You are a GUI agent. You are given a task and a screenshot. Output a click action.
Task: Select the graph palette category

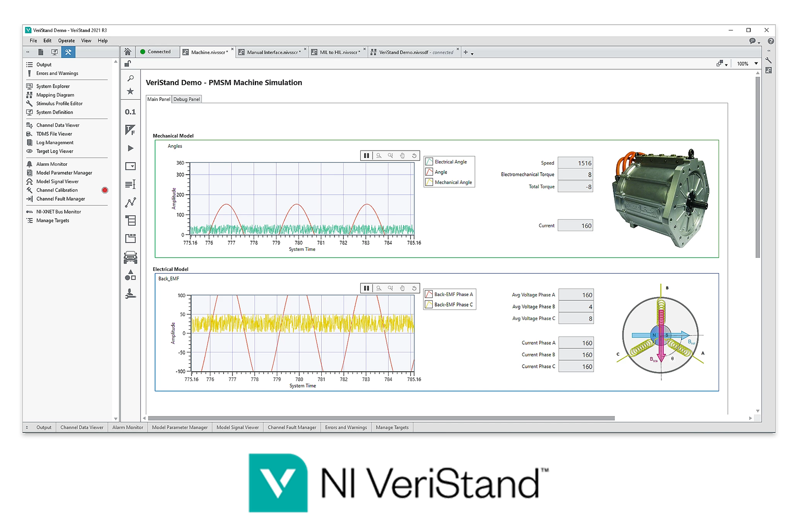click(131, 202)
